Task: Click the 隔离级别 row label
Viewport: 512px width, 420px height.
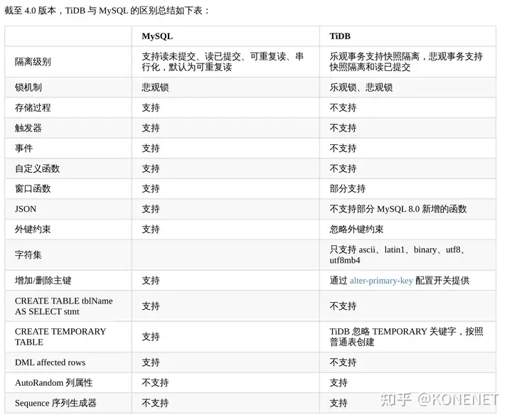Action: [33, 62]
